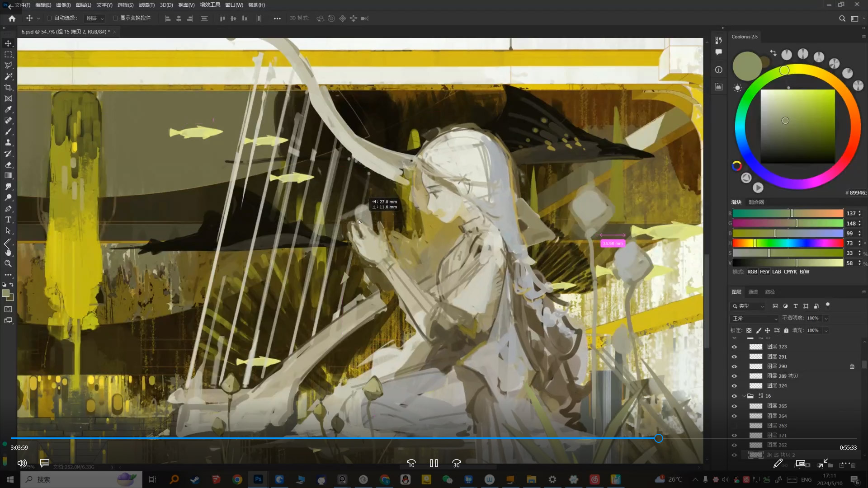The height and width of the screenshot is (488, 868).
Task: Select the Pen tool
Action: (x=8, y=209)
